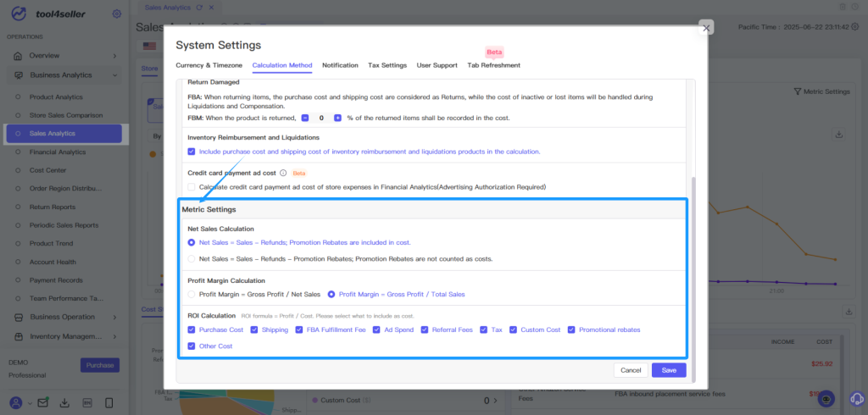Click the chatbot assistant icon
The height and width of the screenshot is (415, 868).
(x=826, y=398)
